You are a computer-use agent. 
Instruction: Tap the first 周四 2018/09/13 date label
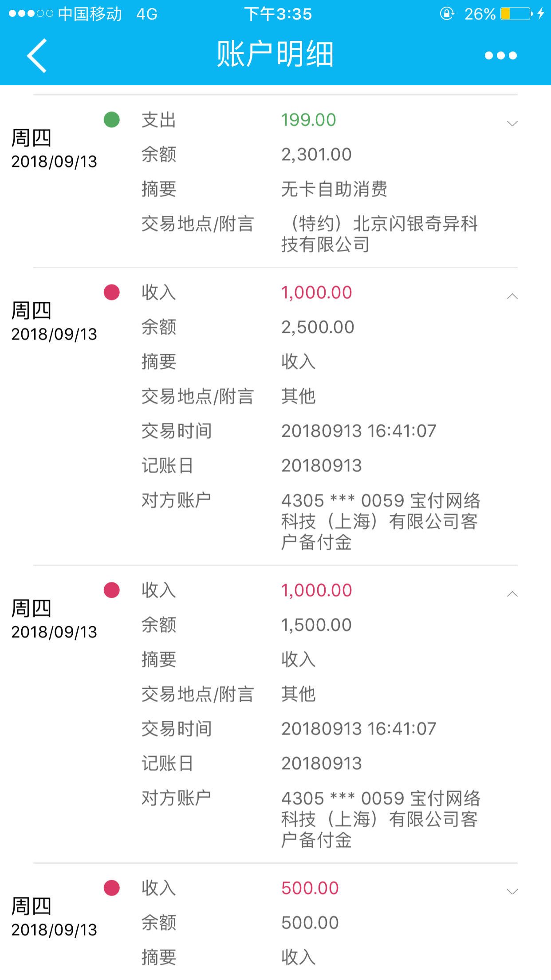[54, 149]
